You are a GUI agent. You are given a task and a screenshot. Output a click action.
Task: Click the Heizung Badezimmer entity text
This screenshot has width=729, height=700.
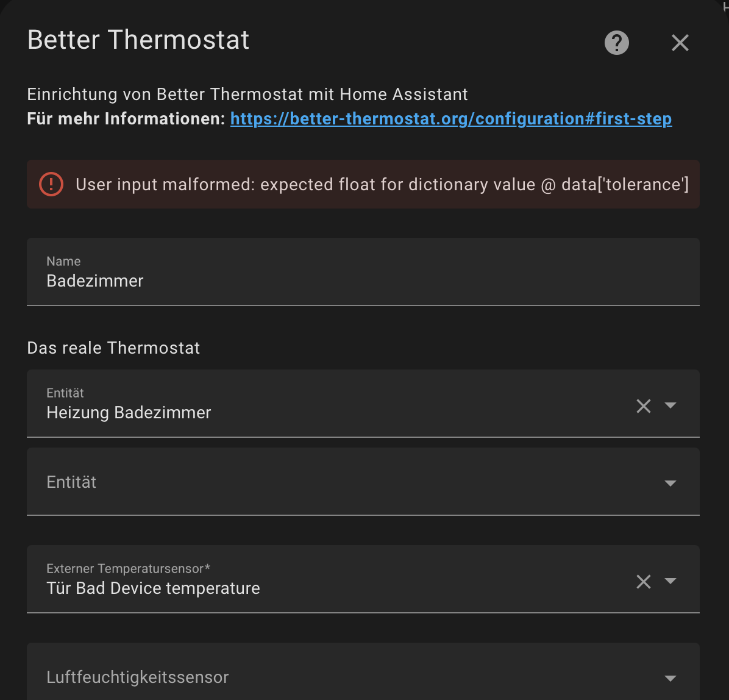tap(129, 412)
